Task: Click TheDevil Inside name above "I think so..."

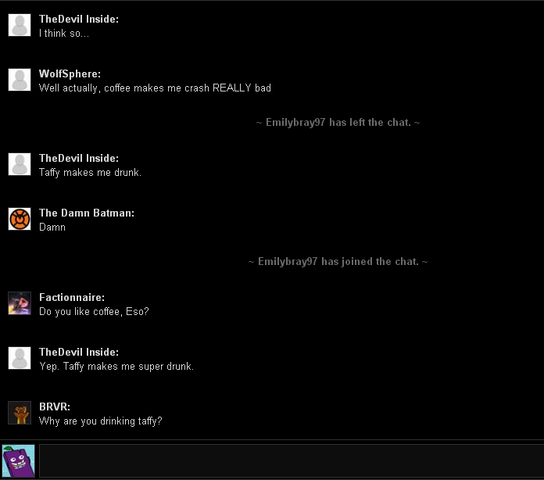Action: [79, 19]
